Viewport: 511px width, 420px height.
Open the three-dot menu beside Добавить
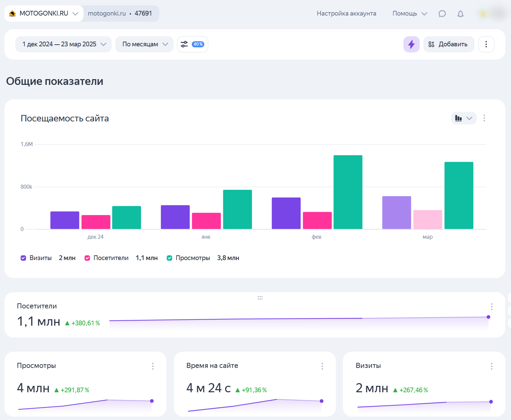coord(486,44)
